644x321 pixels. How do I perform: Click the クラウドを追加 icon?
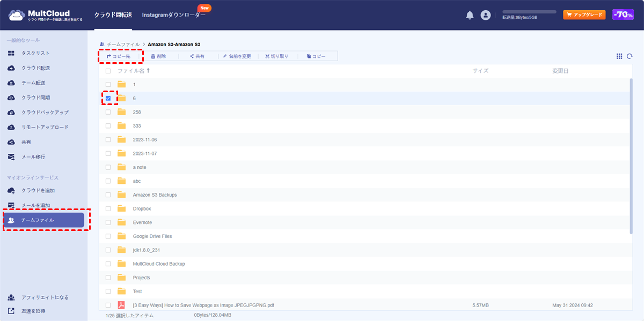tap(11, 191)
